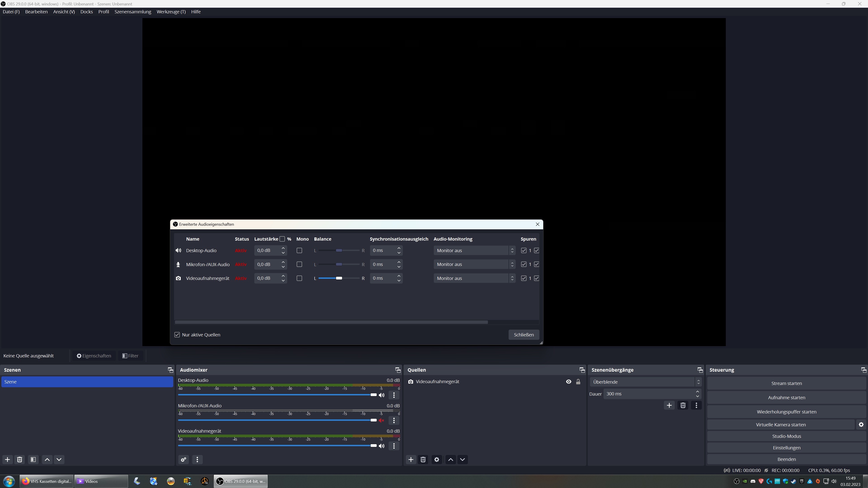Click the Schließen button
The image size is (868, 488).
[x=523, y=335]
